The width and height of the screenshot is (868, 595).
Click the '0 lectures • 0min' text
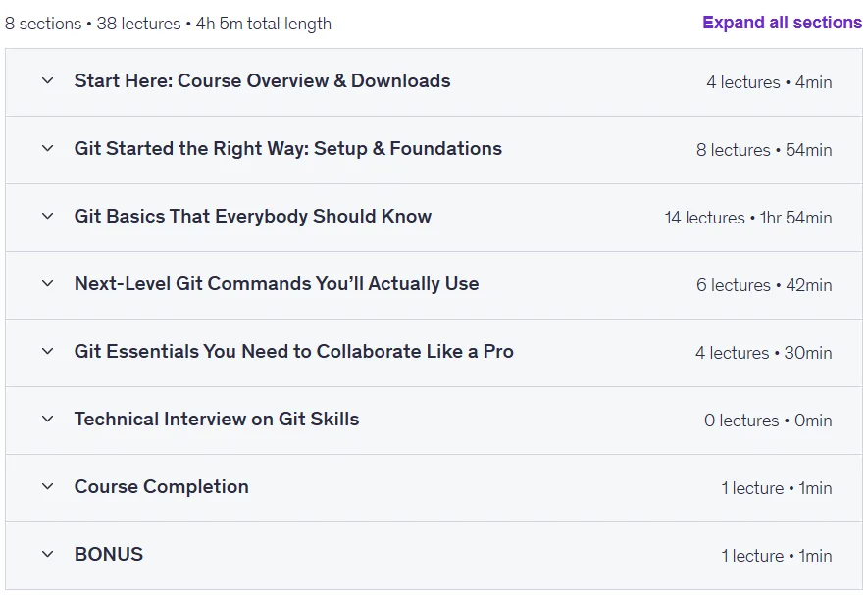coord(768,421)
